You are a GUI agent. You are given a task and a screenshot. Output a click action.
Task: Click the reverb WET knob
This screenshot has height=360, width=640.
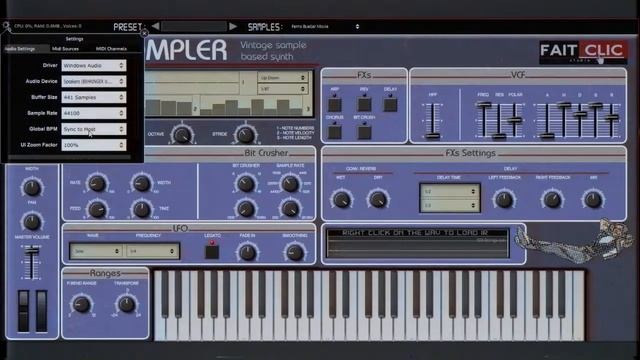pyautogui.click(x=341, y=200)
